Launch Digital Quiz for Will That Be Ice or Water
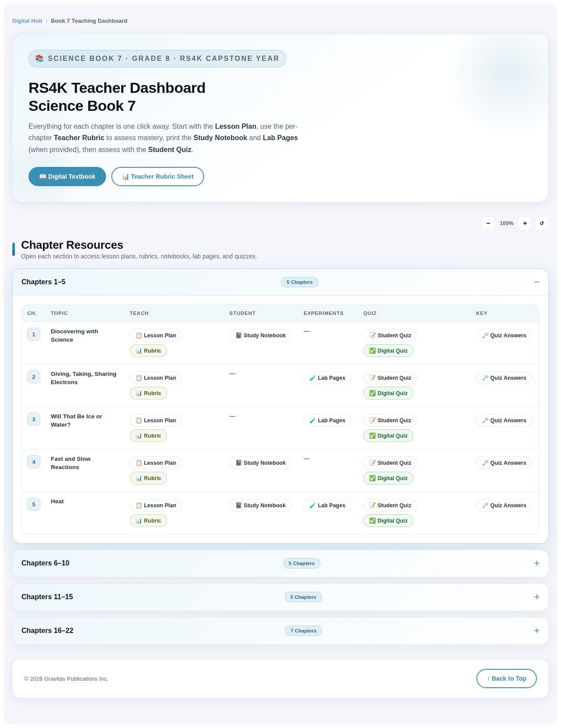Image resolution: width=561 pixels, height=728 pixels. [388, 436]
